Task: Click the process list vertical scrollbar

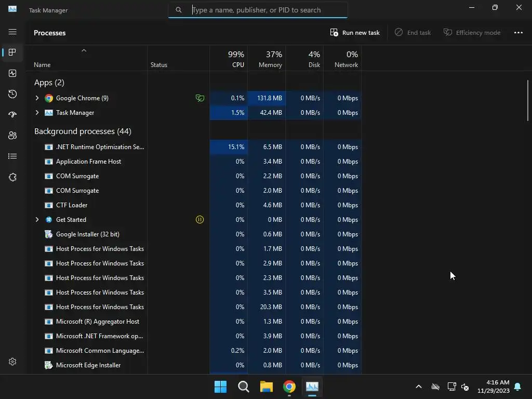Action: [528, 100]
